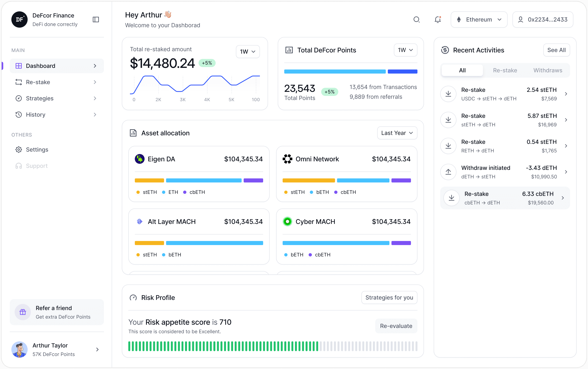The image size is (588, 369).
Task: Click the Eigen DA logo icon
Action: [140, 159]
